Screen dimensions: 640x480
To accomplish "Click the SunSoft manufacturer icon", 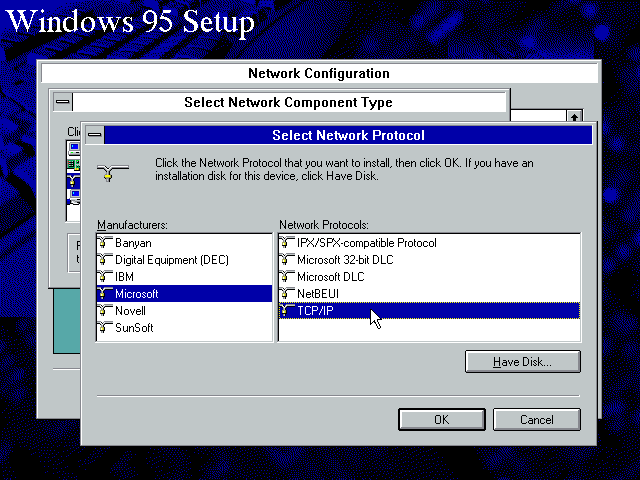I will point(104,328).
